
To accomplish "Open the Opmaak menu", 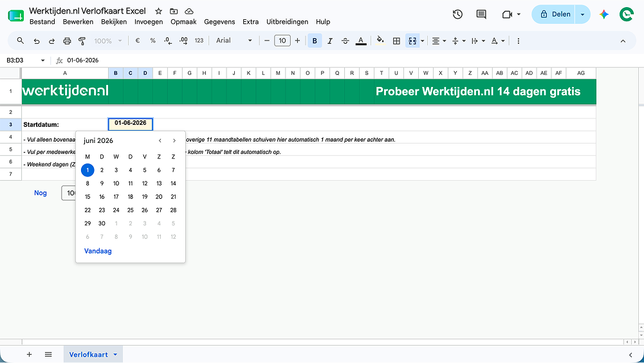I will pos(183,22).
